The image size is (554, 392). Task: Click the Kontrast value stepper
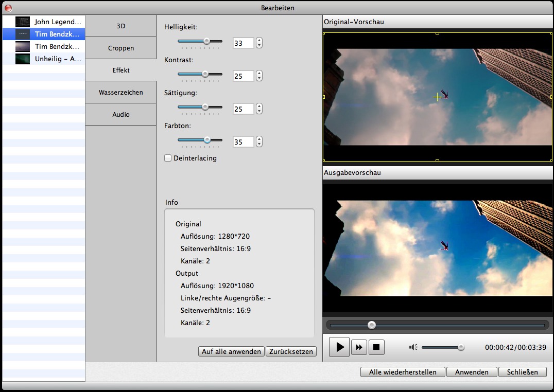point(259,76)
